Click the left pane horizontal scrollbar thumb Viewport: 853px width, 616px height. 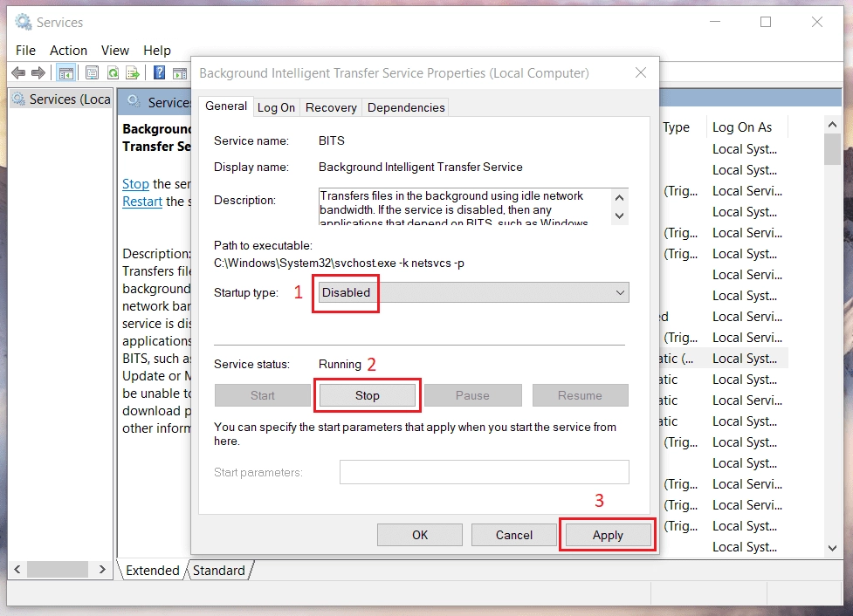(x=58, y=569)
